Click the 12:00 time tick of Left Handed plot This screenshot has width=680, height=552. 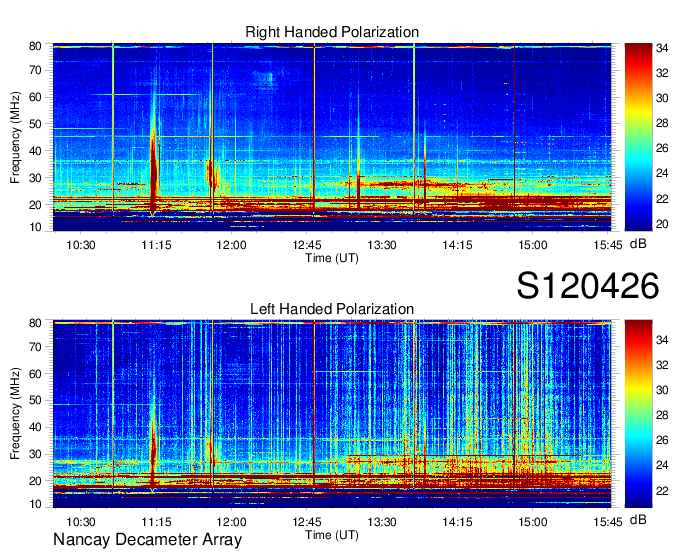pos(232,522)
